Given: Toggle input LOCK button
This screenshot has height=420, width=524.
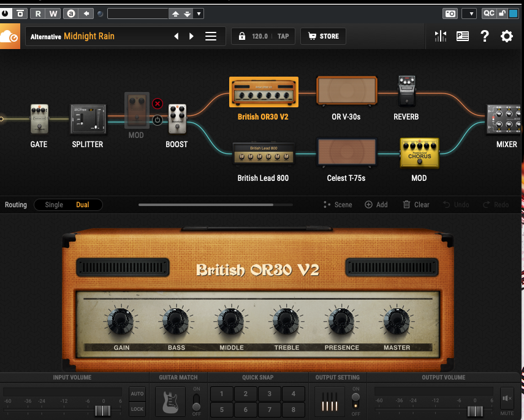Looking at the screenshot, I should (x=137, y=409).
